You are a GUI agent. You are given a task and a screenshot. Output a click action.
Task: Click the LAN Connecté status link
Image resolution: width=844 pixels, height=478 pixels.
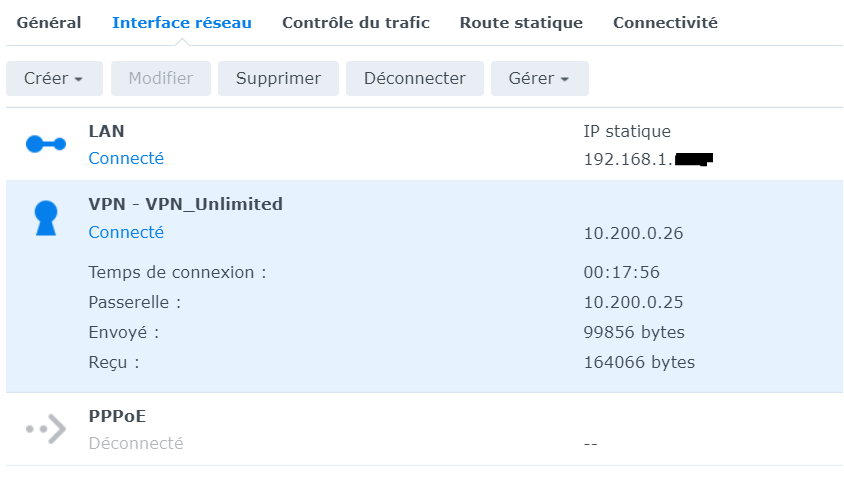click(126, 158)
